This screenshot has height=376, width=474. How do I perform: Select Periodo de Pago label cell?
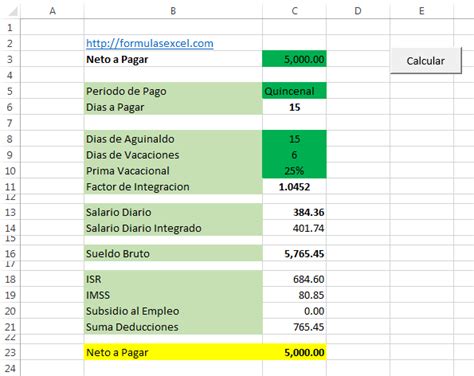coord(173,91)
